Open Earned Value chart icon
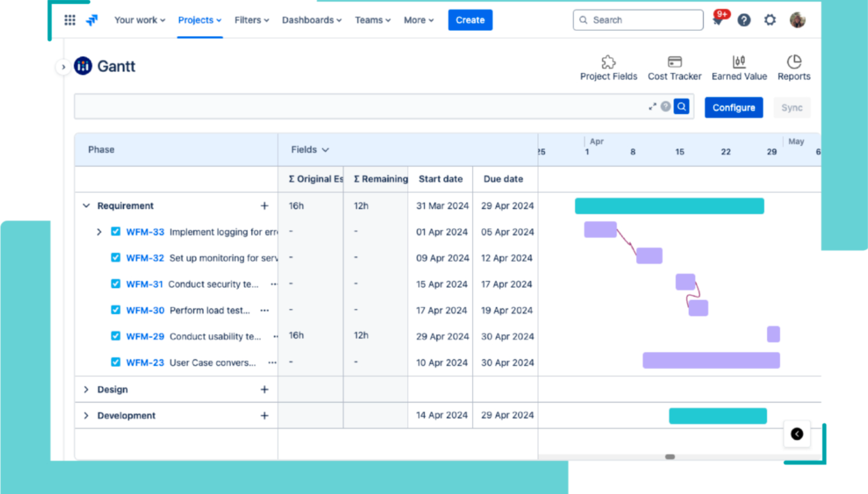The image size is (868, 494). click(x=739, y=62)
